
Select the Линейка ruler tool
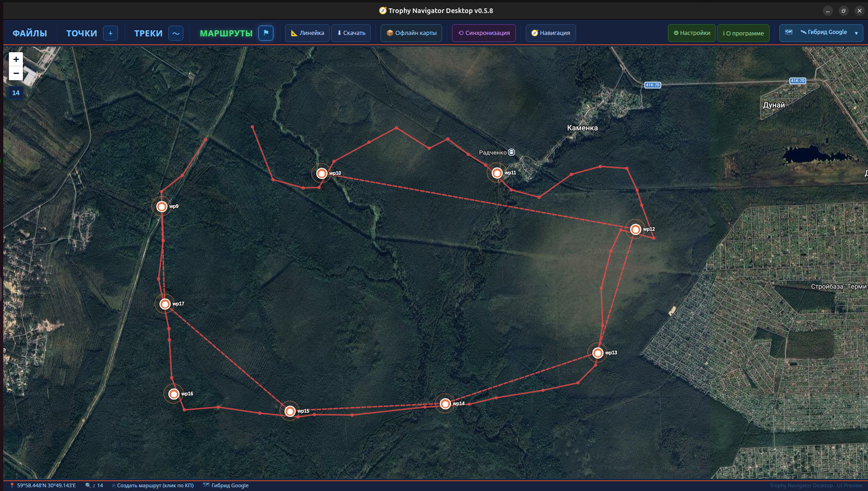coord(307,33)
